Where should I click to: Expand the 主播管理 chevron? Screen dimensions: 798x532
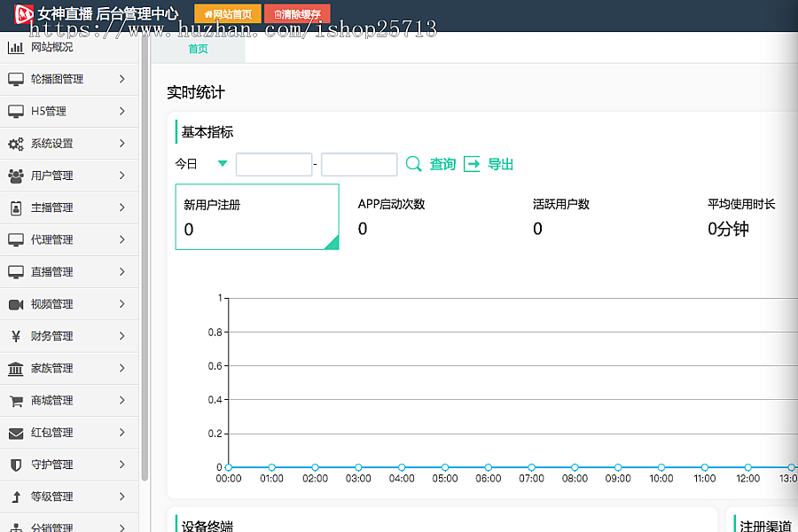point(122,207)
